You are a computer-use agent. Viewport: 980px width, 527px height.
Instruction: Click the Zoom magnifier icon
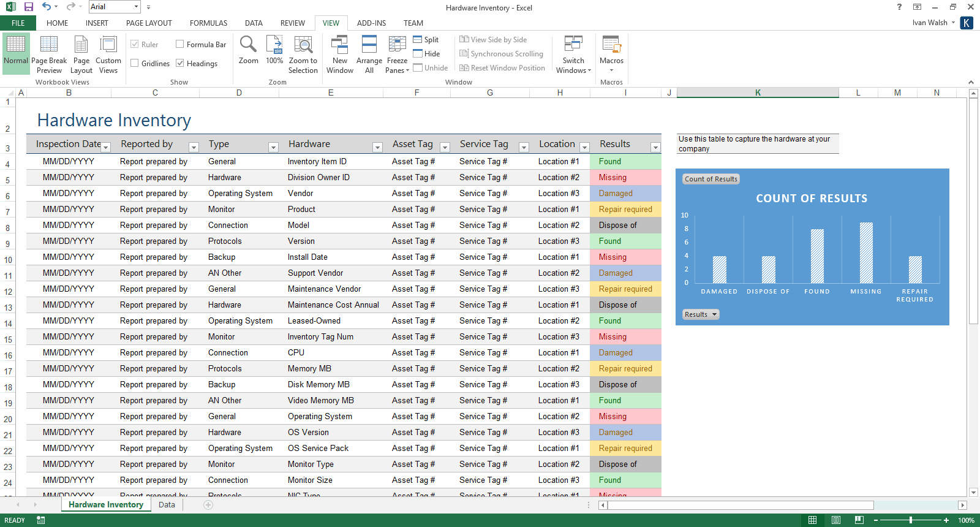click(248, 45)
